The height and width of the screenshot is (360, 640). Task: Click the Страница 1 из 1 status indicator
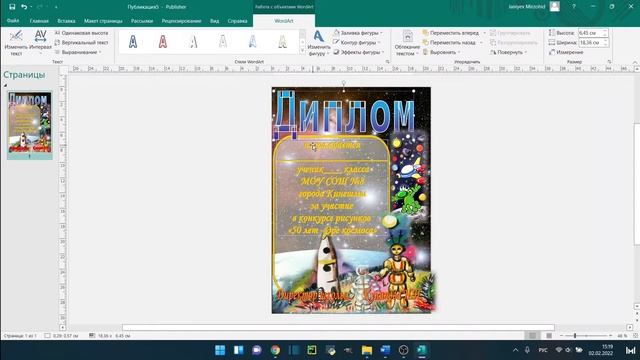[x=20, y=336]
